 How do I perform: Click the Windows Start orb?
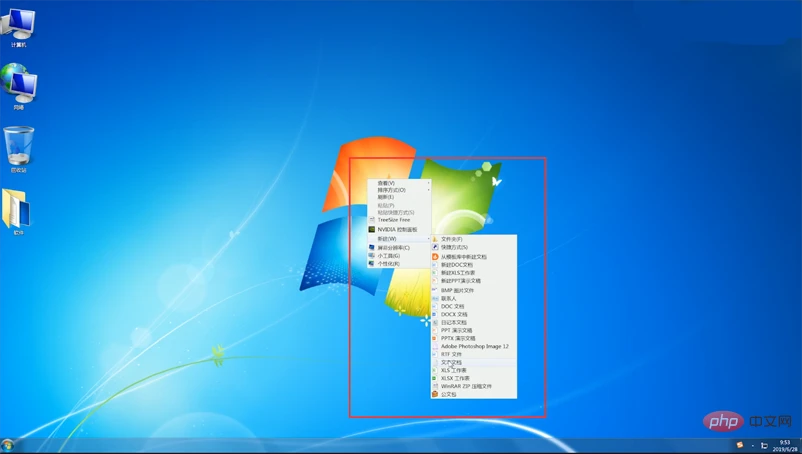(7, 445)
